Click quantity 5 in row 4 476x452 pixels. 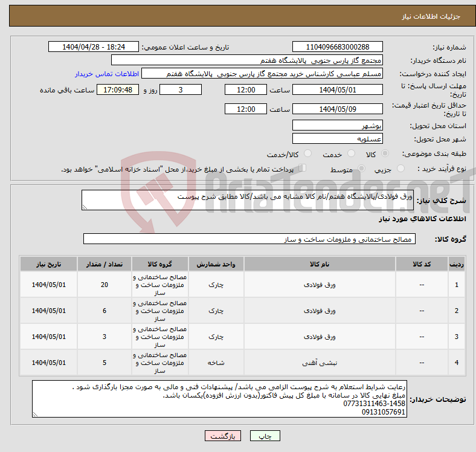105,363
